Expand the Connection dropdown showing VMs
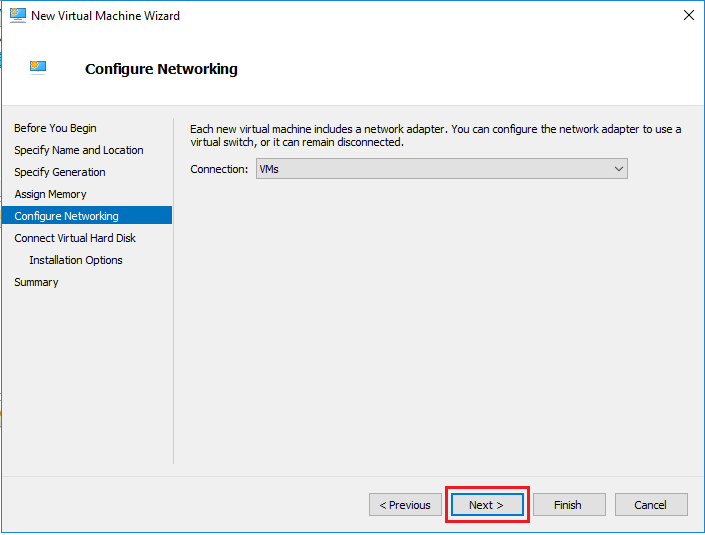The width and height of the screenshot is (705, 535). 441,169
